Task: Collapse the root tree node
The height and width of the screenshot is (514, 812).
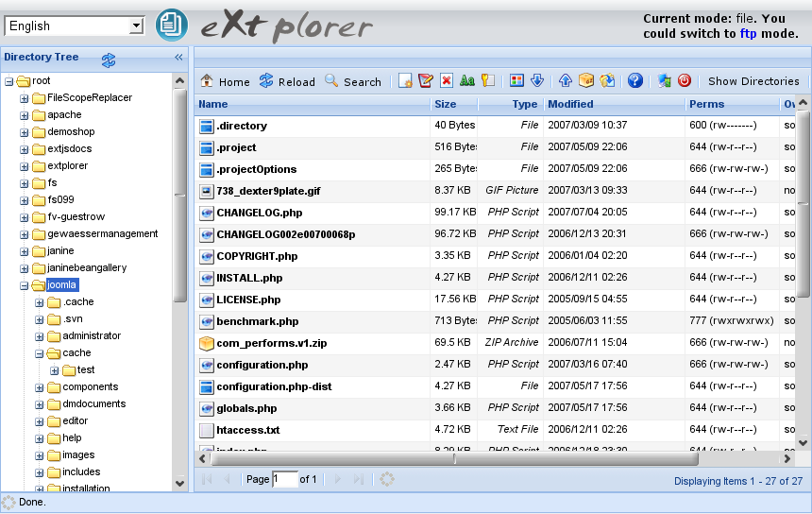Action: (x=8, y=81)
